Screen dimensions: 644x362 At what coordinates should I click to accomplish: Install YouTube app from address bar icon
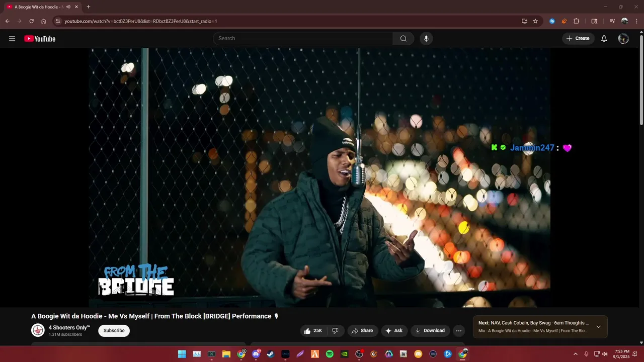pyautogui.click(x=525, y=21)
